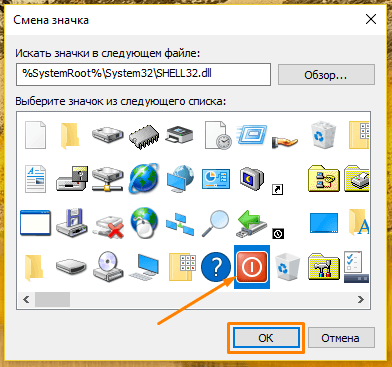Viewport: 392px width, 367px height.
Task: Select the monitor with globe icon
Action: (180, 179)
